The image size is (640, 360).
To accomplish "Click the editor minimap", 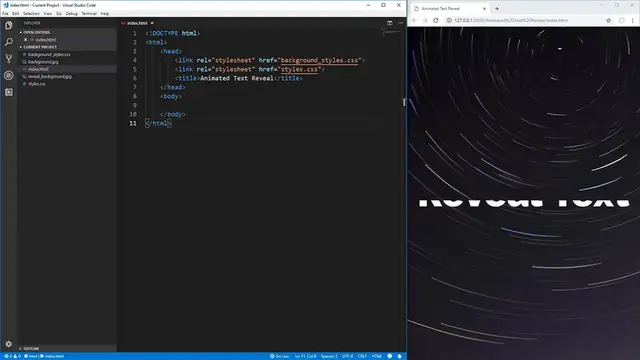I will pos(391,33).
